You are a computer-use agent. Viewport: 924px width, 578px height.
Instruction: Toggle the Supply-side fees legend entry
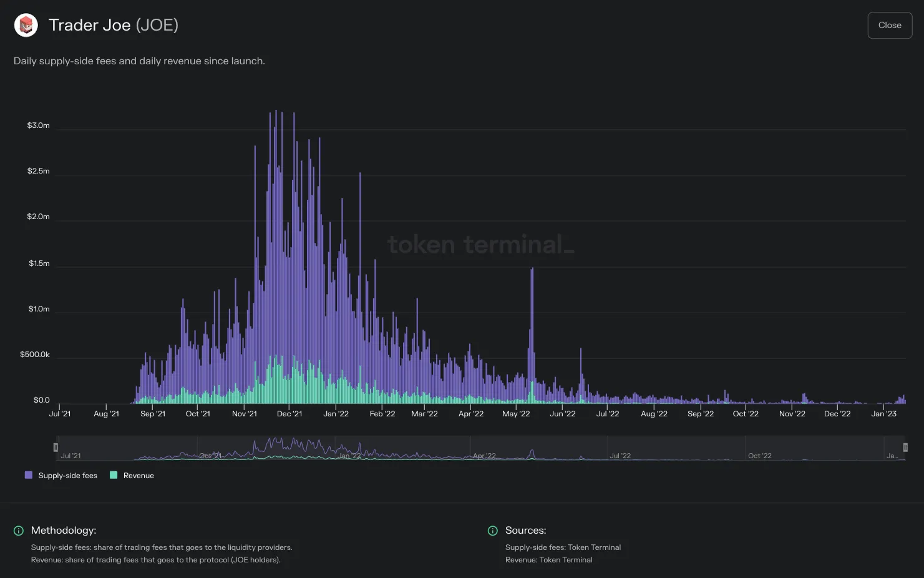pos(61,476)
